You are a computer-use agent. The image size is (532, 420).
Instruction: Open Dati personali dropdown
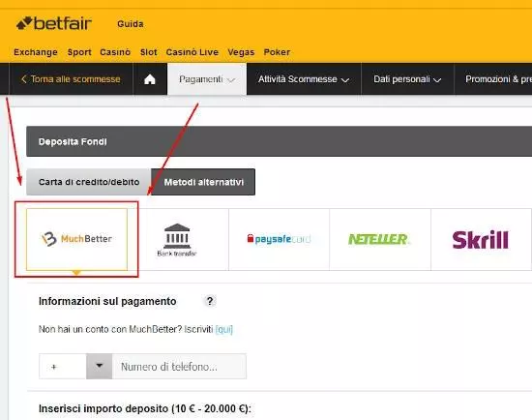[x=407, y=79]
